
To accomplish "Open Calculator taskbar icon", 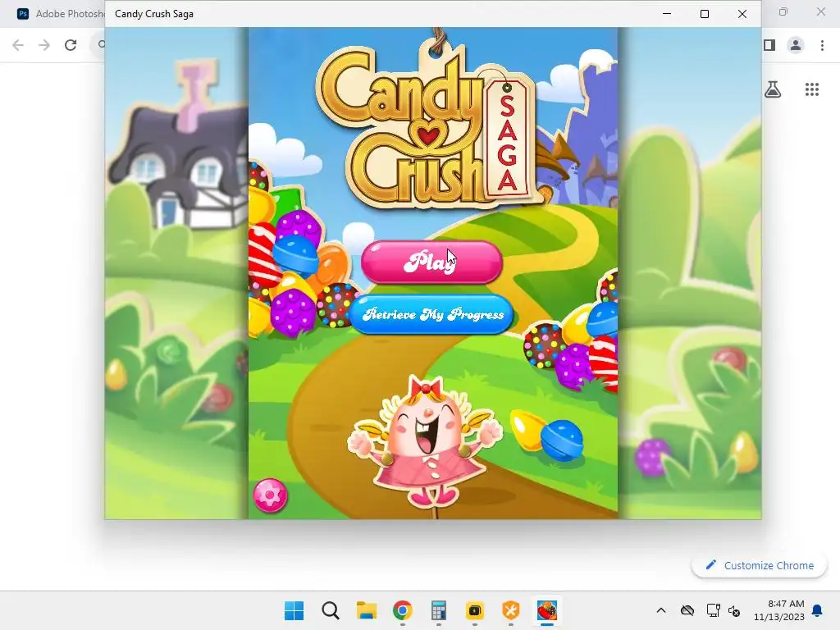I will point(439,610).
